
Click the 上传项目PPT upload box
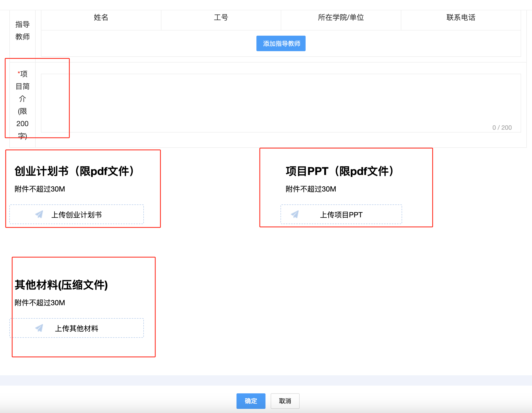coord(341,215)
